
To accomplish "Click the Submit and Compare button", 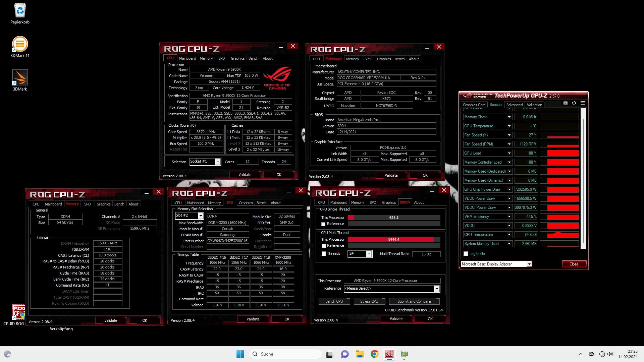I will coord(414,301).
